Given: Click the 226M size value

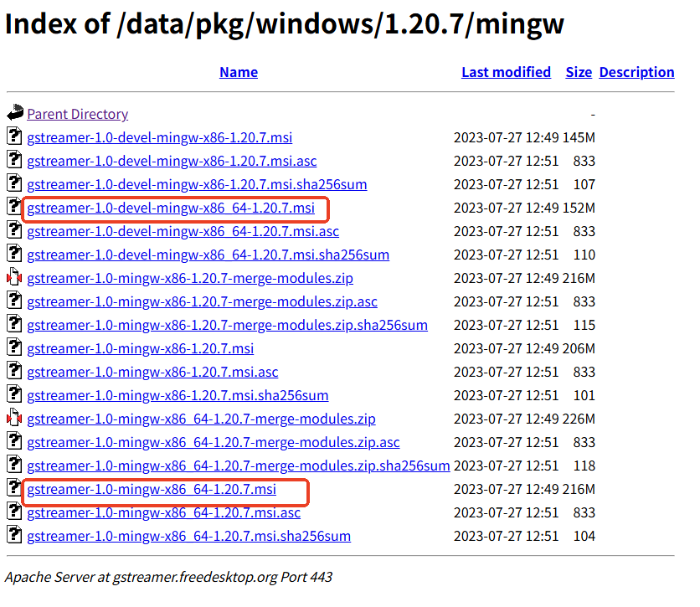Looking at the screenshot, I should click(x=579, y=419).
